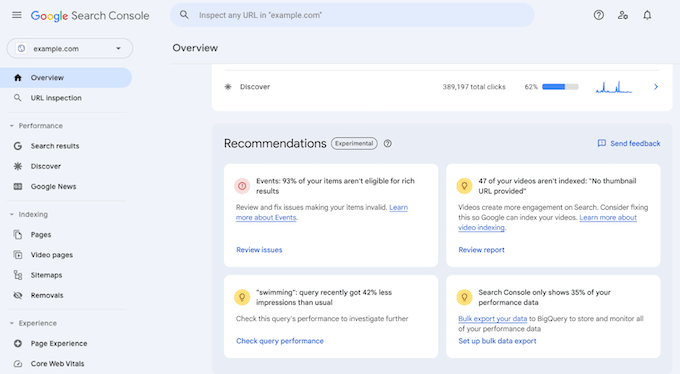Click the URL inspection magnifier icon
The width and height of the screenshot is (680, 374).
[17, 98]
